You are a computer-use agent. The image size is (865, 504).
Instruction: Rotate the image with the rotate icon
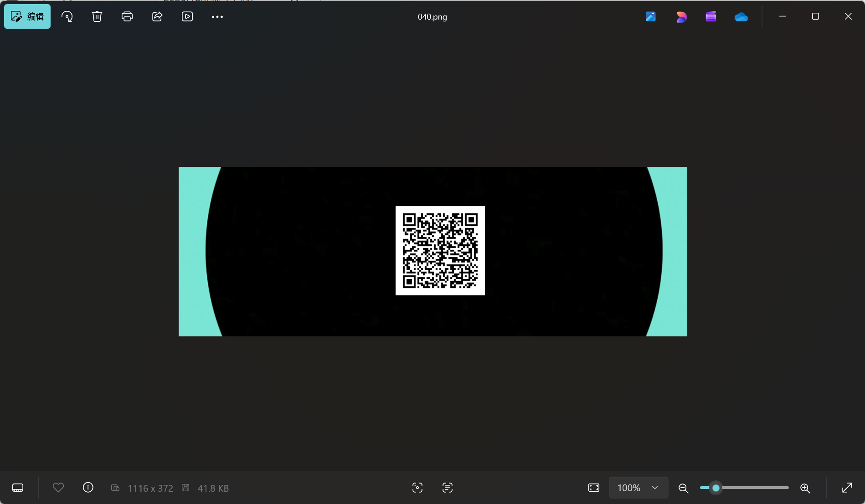[67, 16]
